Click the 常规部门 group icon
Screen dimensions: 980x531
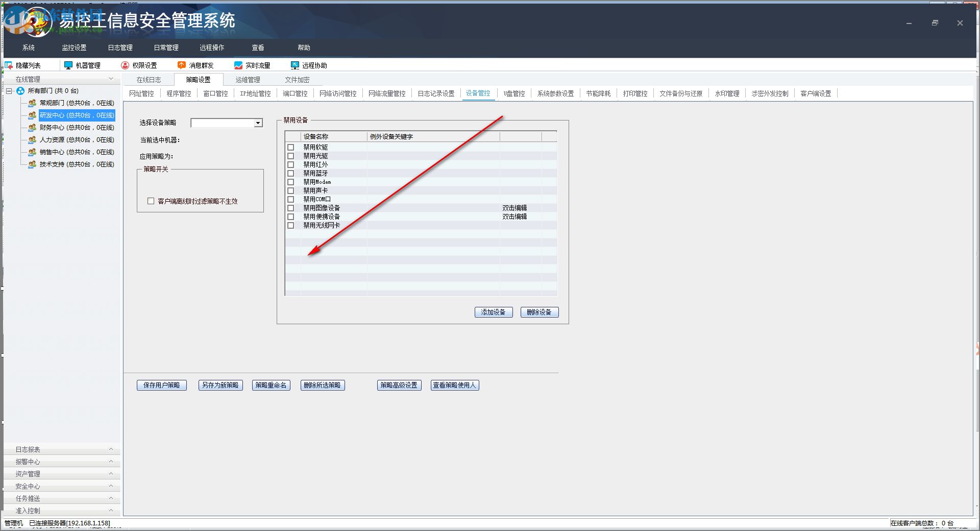pyautogui.click(x=32, y=103)
